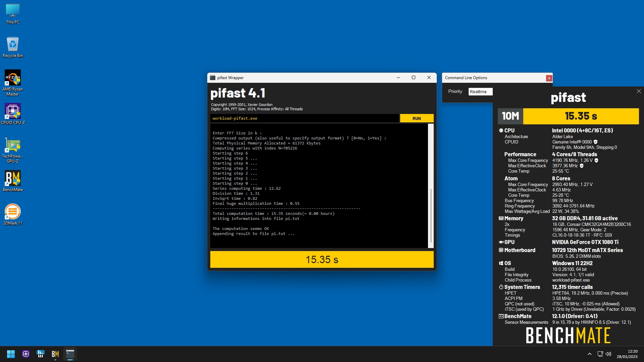The image size is (644, 362).
Task: Click HPET64, 19.2 MHz timer value
Action: click(x=590, y=293)
